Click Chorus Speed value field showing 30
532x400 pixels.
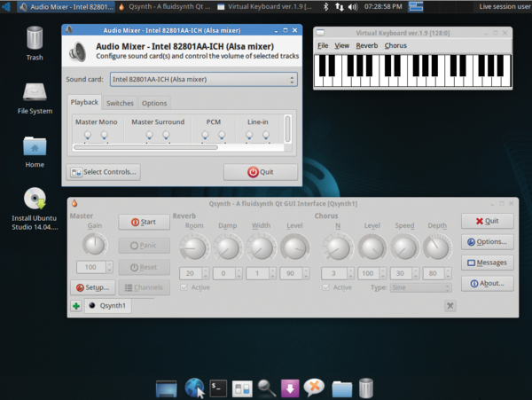coord(401,273)
